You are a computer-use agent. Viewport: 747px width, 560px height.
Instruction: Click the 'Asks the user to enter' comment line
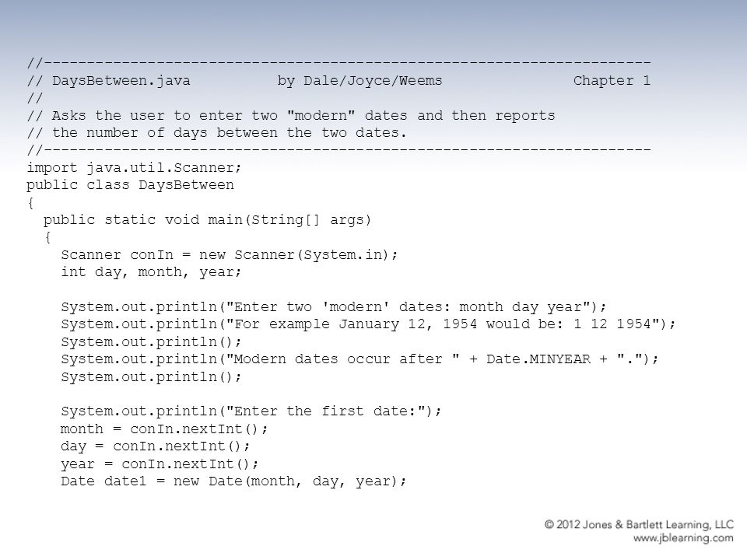[x=291, y=115]
